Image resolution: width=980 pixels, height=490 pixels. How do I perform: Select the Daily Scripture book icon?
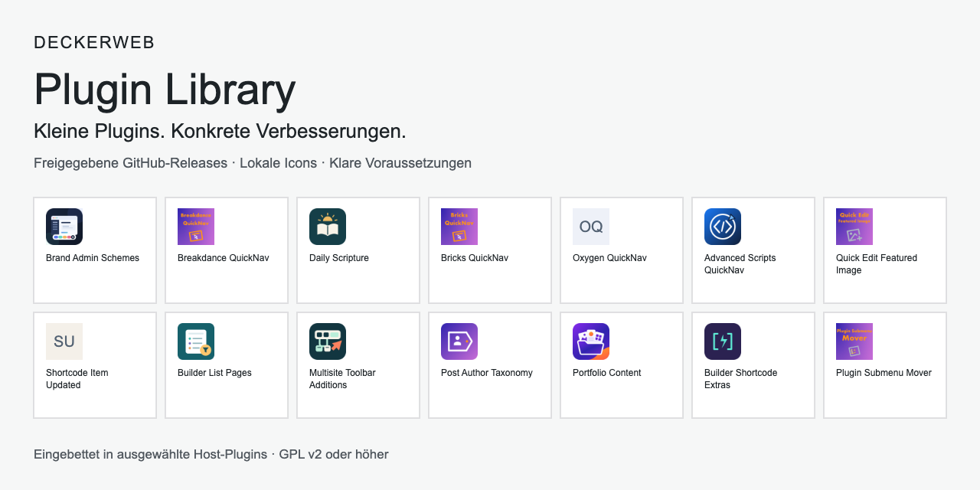[x=328, y=227]
